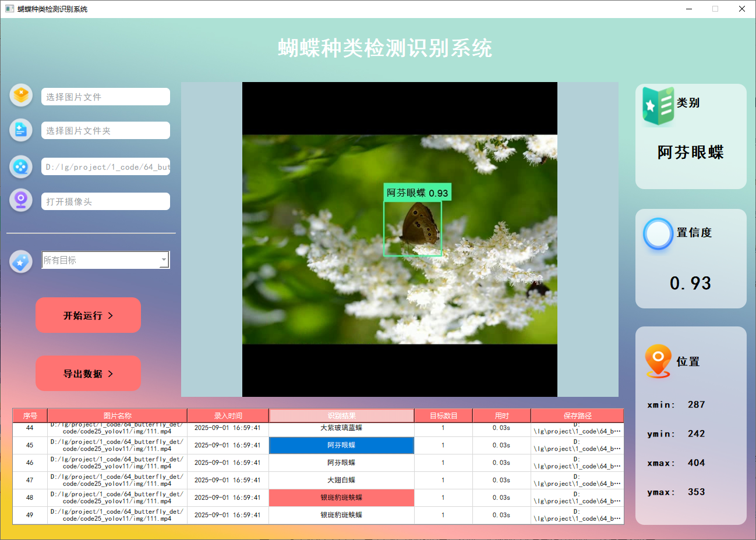Click the select image file icon

[x=21, y=95]
